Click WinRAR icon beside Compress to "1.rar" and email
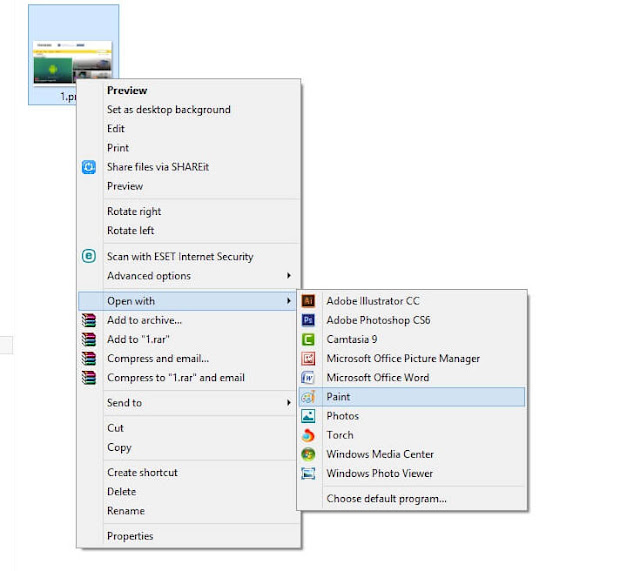 pyautogui.click(x=89, y=378)
